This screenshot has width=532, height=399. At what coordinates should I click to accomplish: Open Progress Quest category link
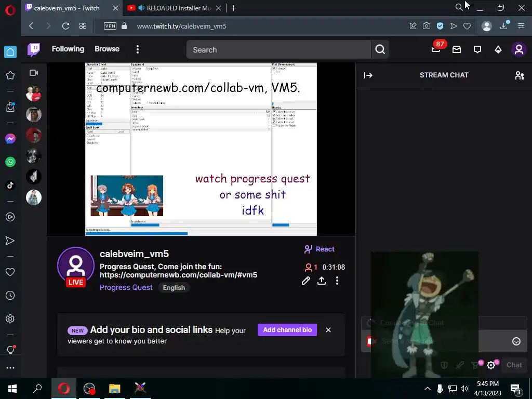126,287
